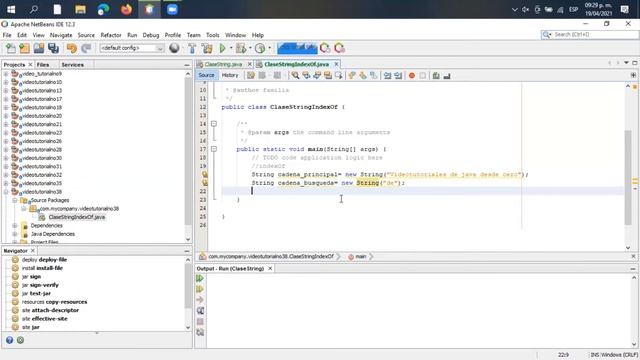Toggle Highlight Search editor icon
Viewport: 640px width, 360px height.
[x=328, y=76]
